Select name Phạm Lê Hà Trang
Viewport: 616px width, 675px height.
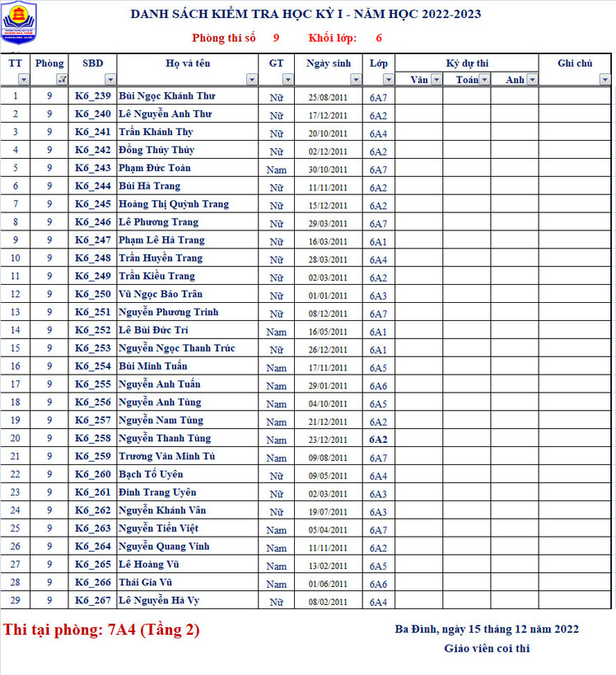coord(188,240)
